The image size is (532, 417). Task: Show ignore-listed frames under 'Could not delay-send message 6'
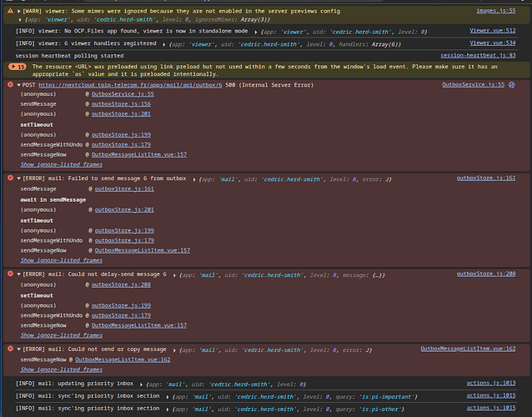point(62,335)
